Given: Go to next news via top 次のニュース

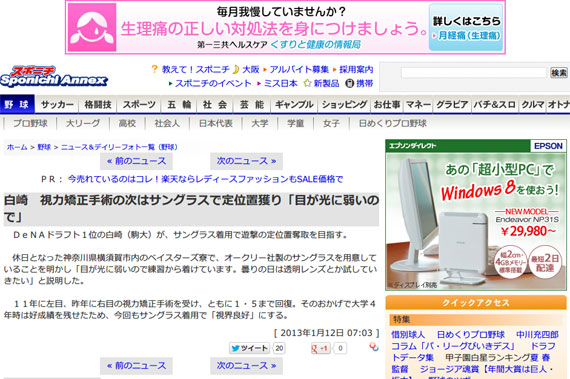Looking at the screenshot, I should point(246,161).
